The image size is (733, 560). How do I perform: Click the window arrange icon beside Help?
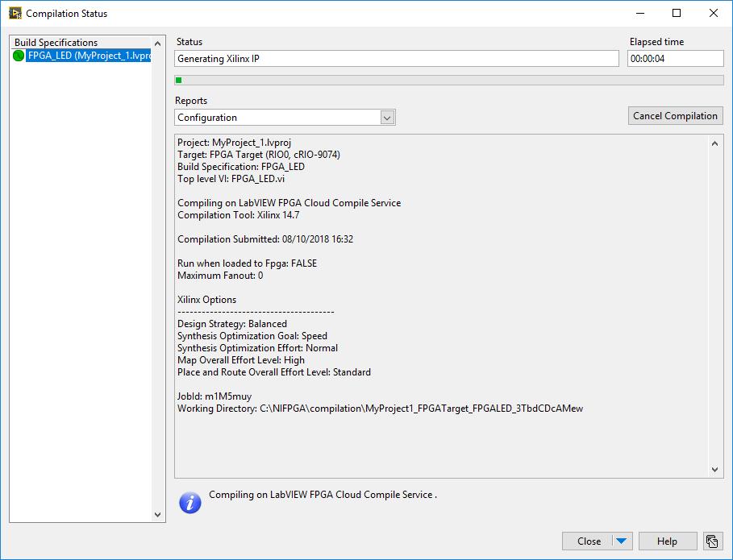coord(712,541)
